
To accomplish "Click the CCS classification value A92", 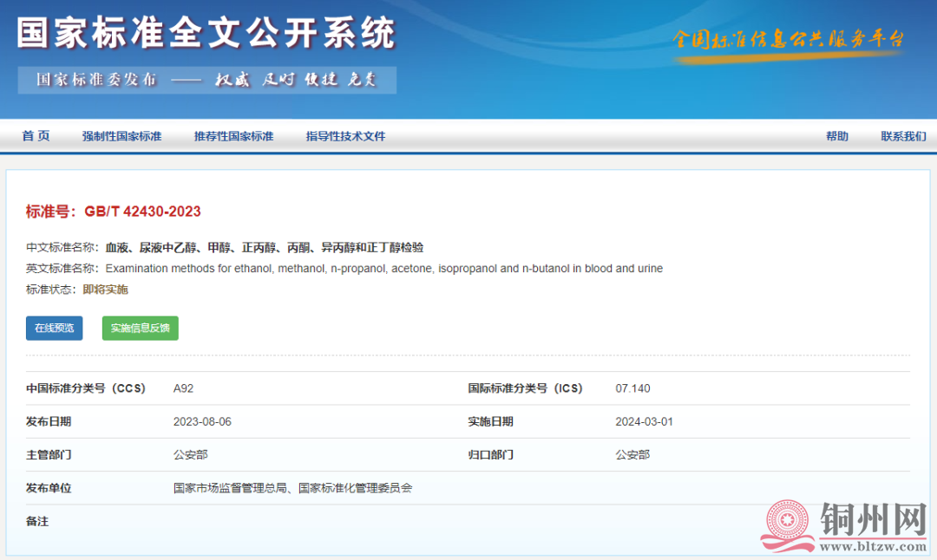I will click(x=183, y=388).
